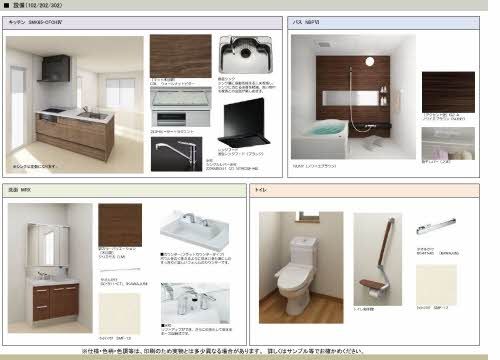The width and height of the screenshot is (500, 360).
Task: Click the stainless steel sink image
Action: (246, 54)
